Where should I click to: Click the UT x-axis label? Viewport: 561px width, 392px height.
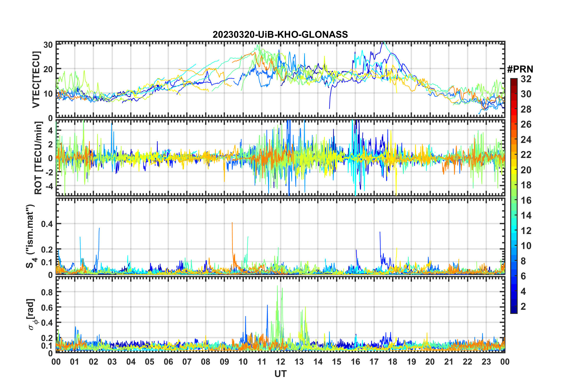280,374
